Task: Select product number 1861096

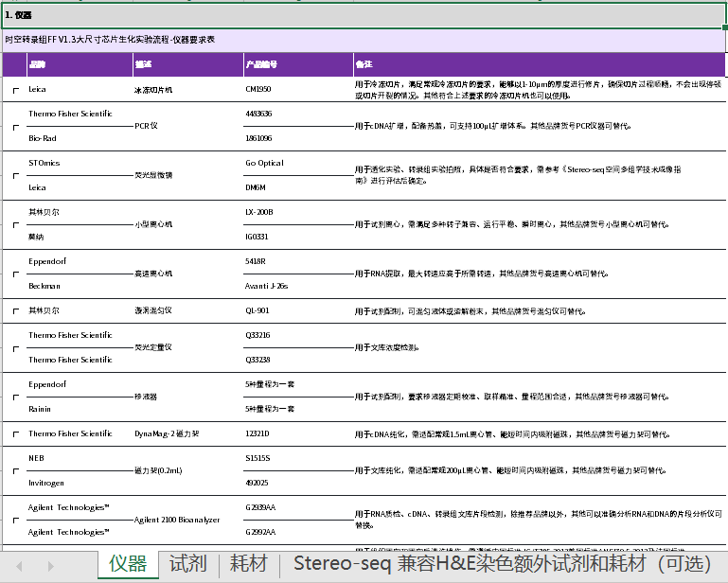Action: [x=298, y=138]
